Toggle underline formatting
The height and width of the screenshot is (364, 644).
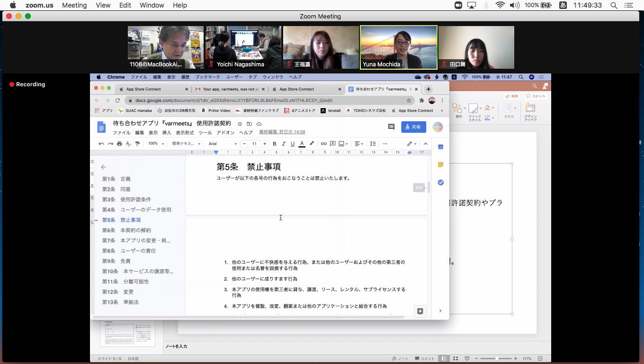coord(293,144)
